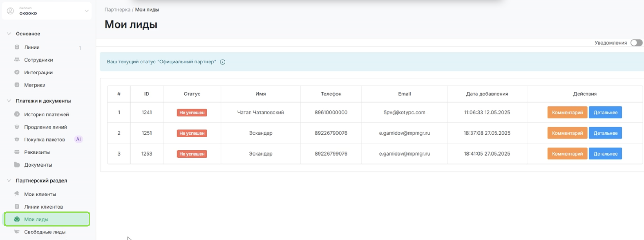Click the Покупка пакетов basket icon
Screen dimensions: 644x240
pos(17,139)
